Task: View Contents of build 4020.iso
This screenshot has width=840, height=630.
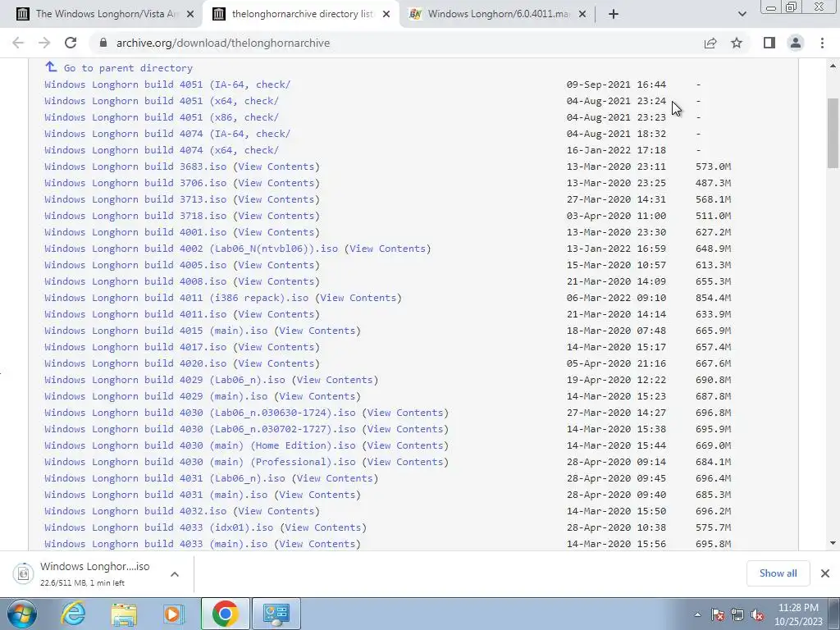Action: click(x=276, y=363)
